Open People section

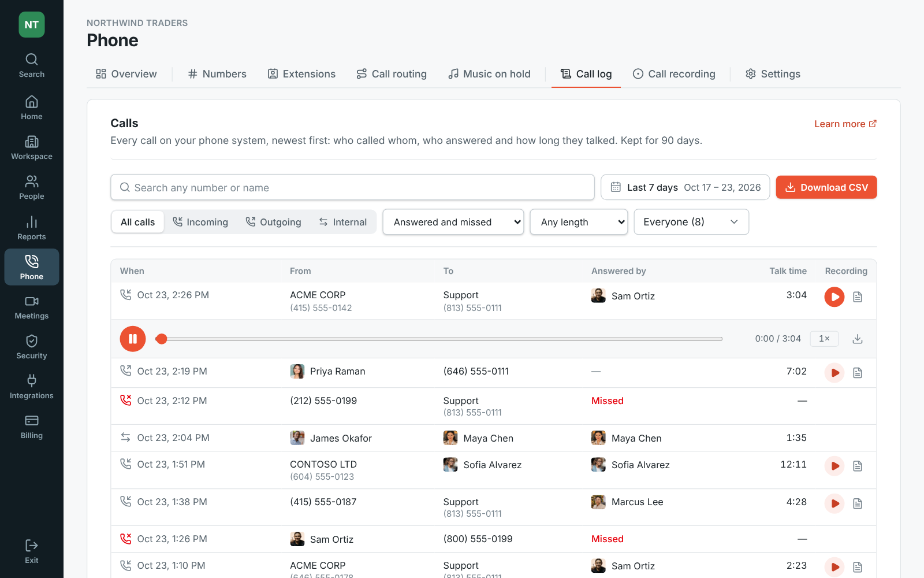point(31,188)
